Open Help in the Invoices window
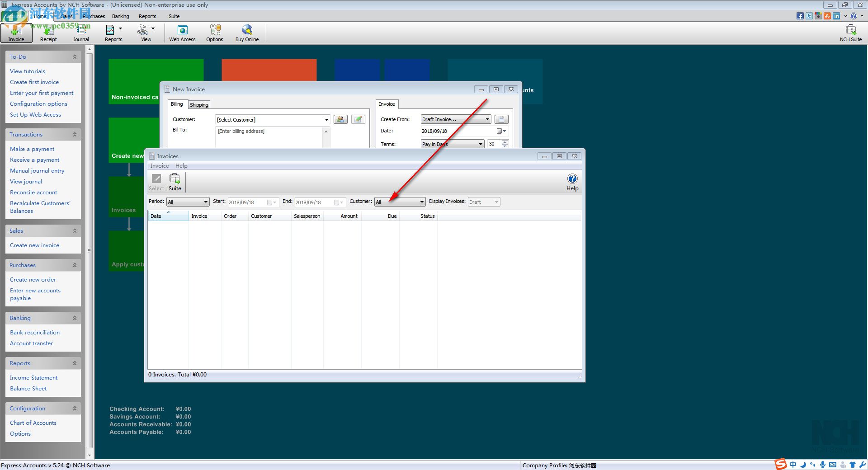The image size is (868, 470). (x=572, y=181)
